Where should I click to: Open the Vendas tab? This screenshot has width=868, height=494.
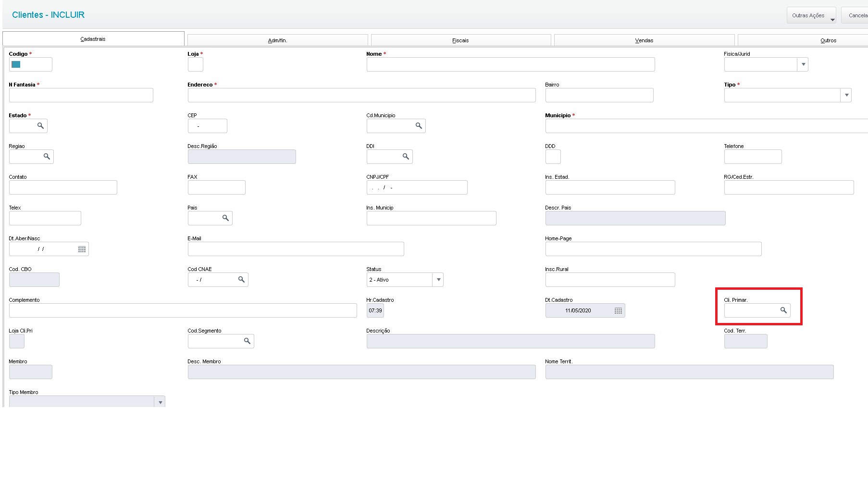pos(645,40)
